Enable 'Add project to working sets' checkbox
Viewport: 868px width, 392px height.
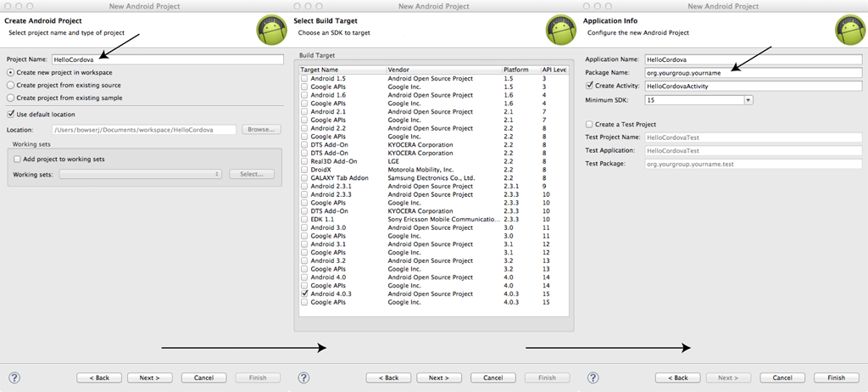[x=18, y=159]
